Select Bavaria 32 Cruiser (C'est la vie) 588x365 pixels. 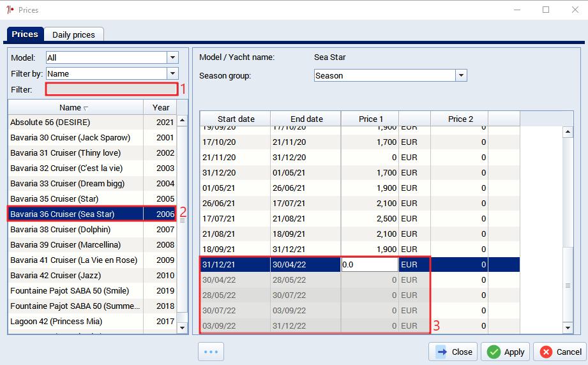click(92, 168)
